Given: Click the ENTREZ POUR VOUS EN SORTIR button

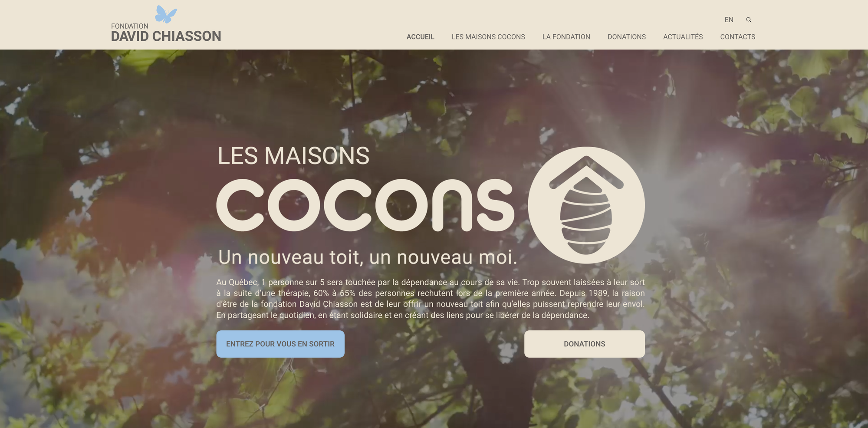Looking at the screenshot, I should (280, 344).
